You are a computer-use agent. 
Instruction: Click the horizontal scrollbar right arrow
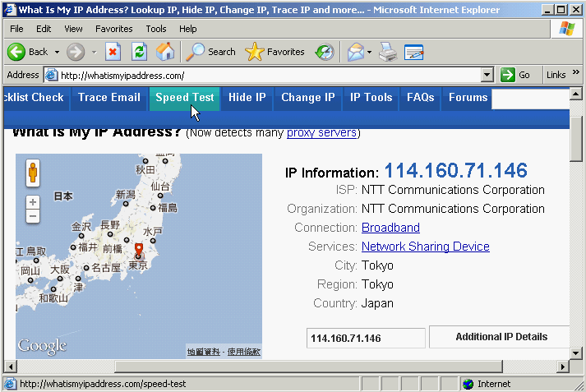(562, 367)
